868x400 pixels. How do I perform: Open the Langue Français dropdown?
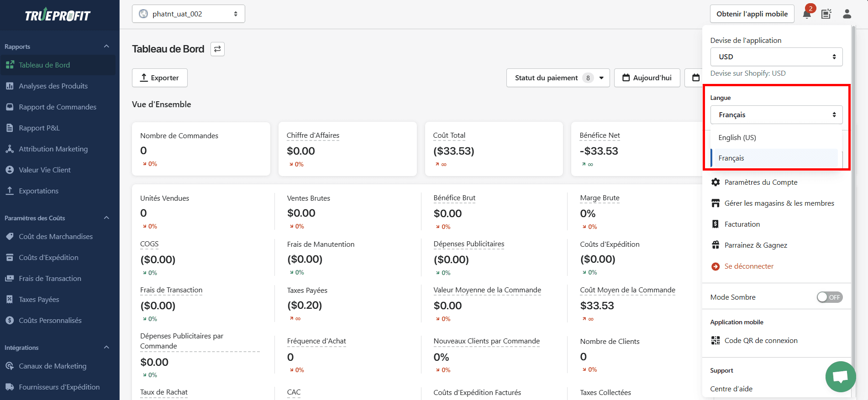click(776, 114)
